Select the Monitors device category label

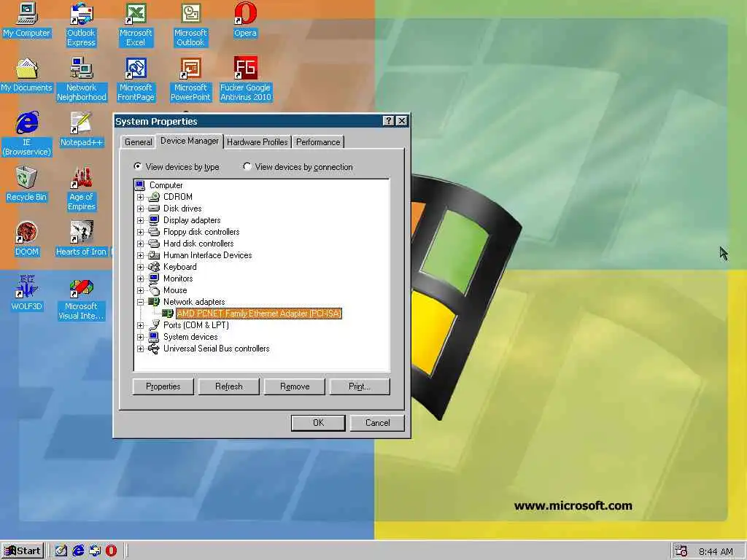(x=178, y=279)
